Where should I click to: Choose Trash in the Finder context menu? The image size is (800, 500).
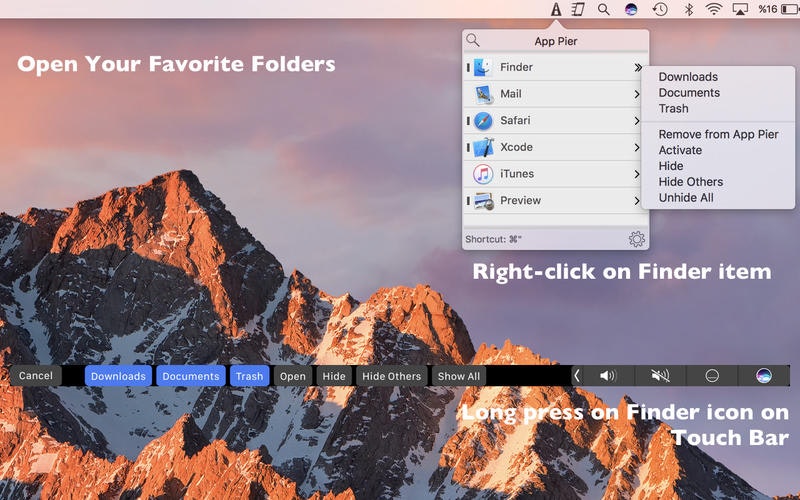[x=673, y=108]
